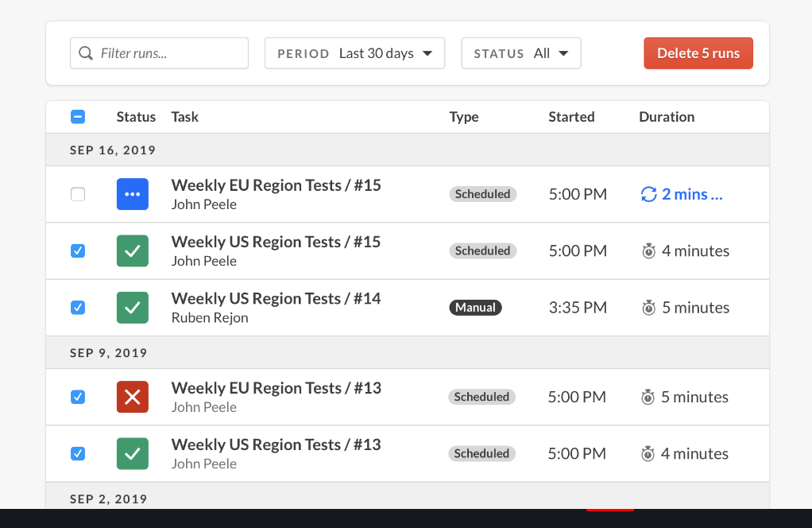Viewport: 812px width, 528px height.
Task: Uncheck the select-all checkbox in the header
Action: tap(78, 116)
